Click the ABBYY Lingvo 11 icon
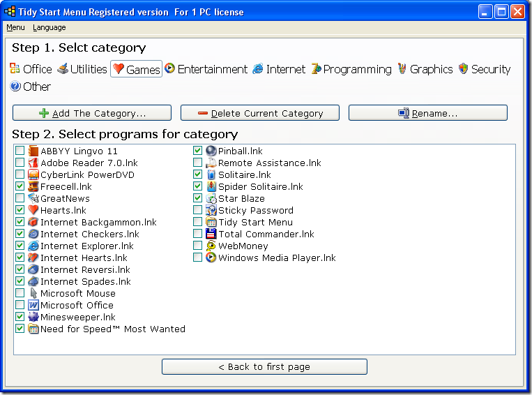532x395 pixels. coord(33,151)
